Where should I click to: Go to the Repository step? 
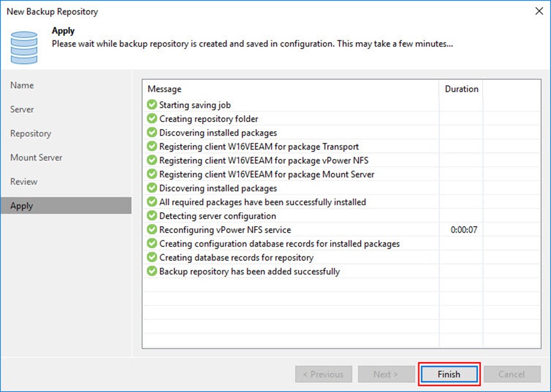pos(30,134)
